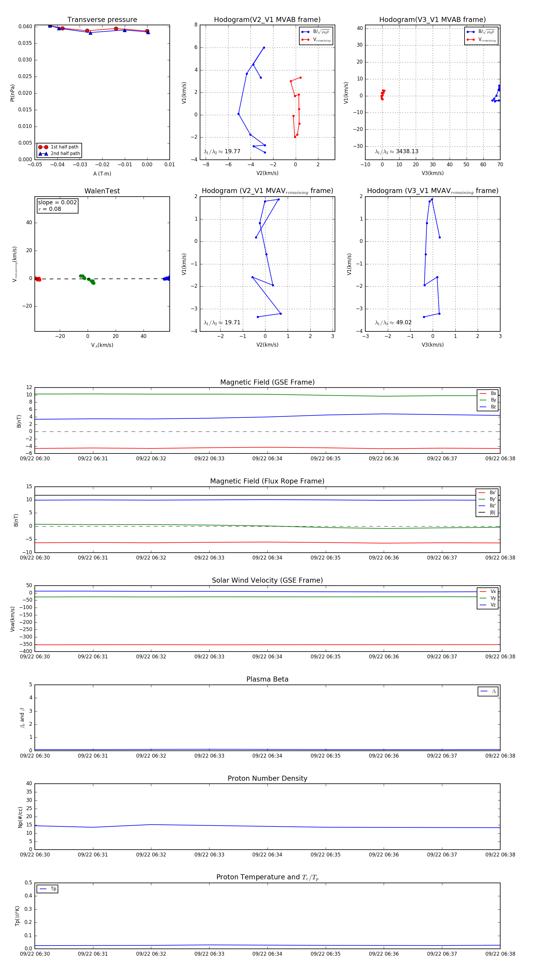Viewport: 535px width, 980px height.
Task: Select the 'Hodogram(V3_V1 MVAB frame)' title
Action: tap(432, 20)
